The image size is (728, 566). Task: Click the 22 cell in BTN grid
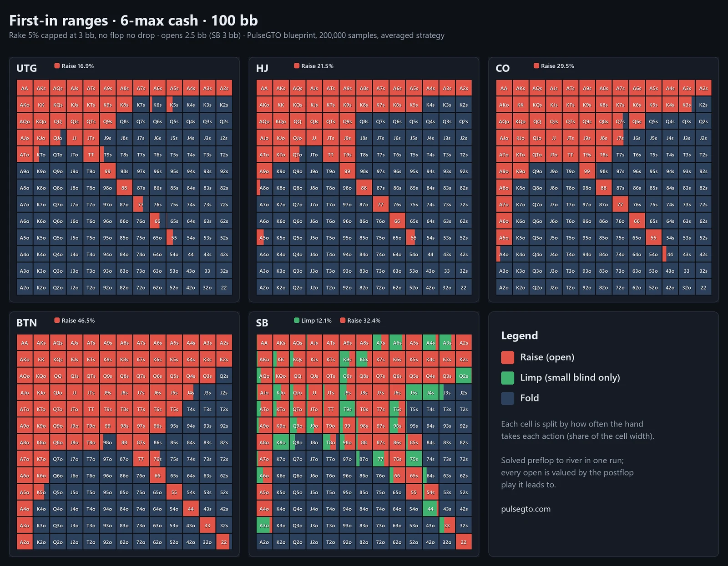pyautogui.click(x=224, y=542)
